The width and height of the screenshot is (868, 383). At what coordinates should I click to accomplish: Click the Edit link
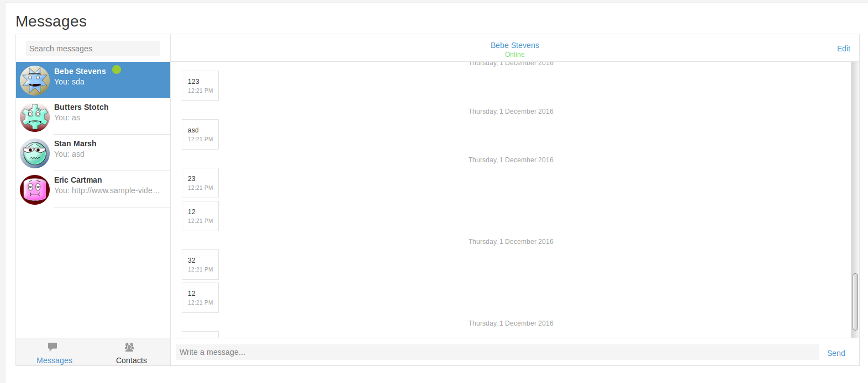coord(844,49)
